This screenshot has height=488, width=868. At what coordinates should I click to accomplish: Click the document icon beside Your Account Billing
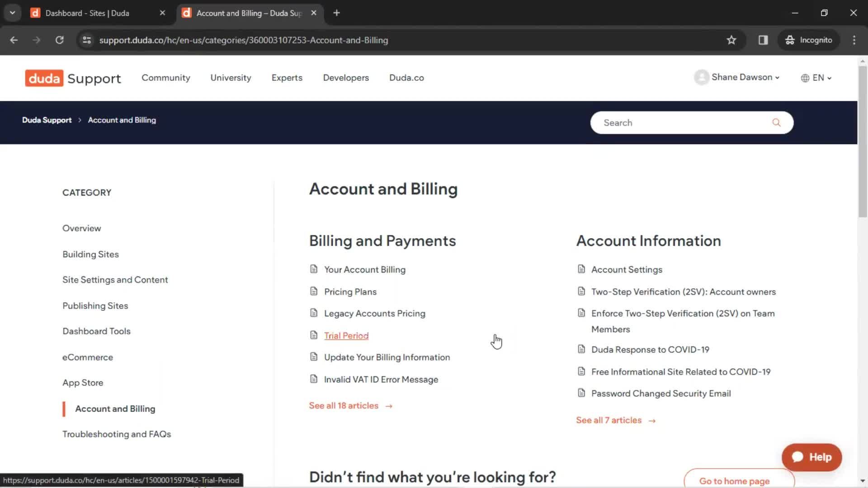(314, 269)
